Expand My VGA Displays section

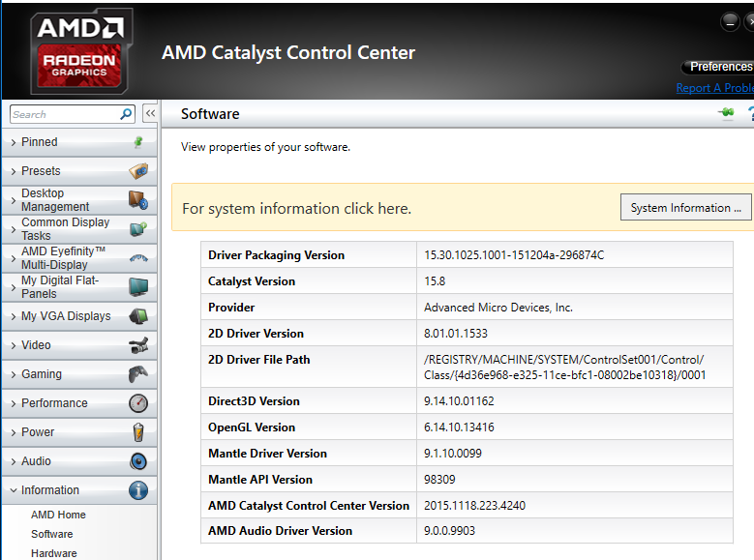click(14, 316)
